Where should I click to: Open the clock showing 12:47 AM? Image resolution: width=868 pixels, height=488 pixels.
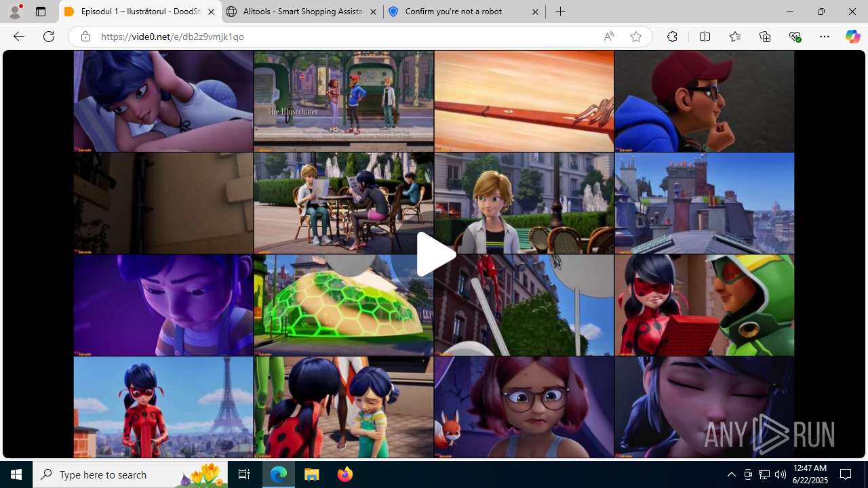click(810, 474)
